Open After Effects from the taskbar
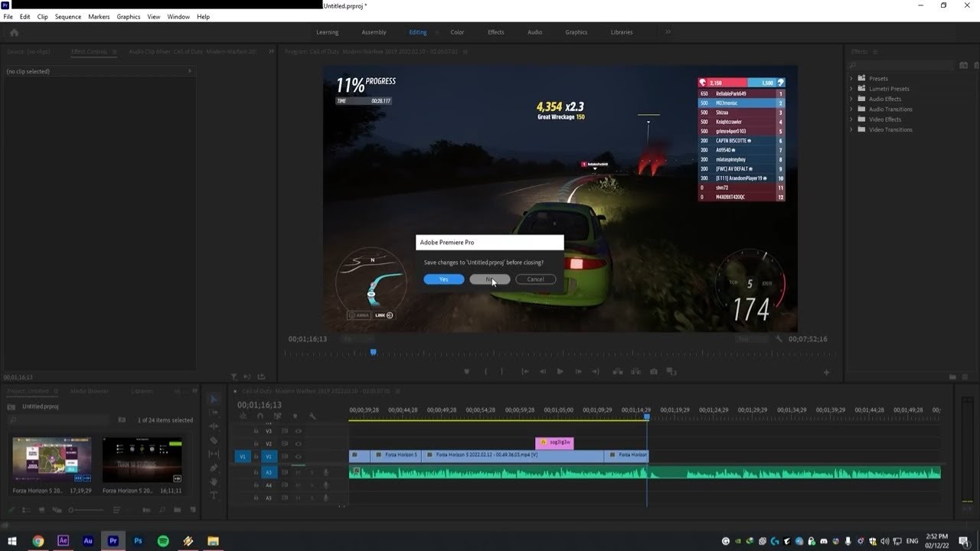The width and height of the screenshot is (980, 551). point(63,540)
